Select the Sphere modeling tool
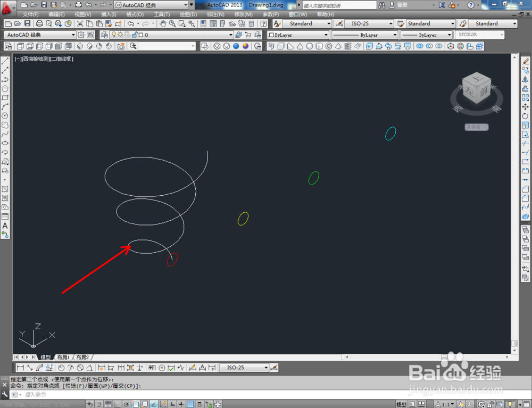This screenshot has height=408, width=532. click(310, 46)
